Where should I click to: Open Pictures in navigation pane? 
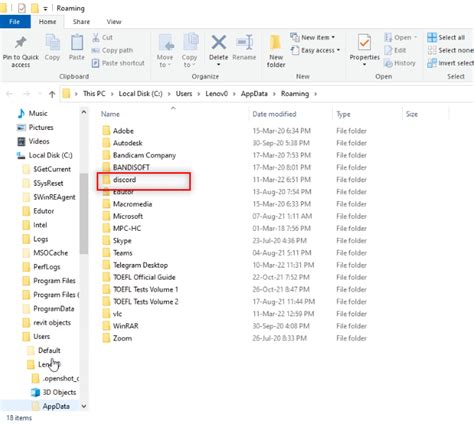pos(35,127)
